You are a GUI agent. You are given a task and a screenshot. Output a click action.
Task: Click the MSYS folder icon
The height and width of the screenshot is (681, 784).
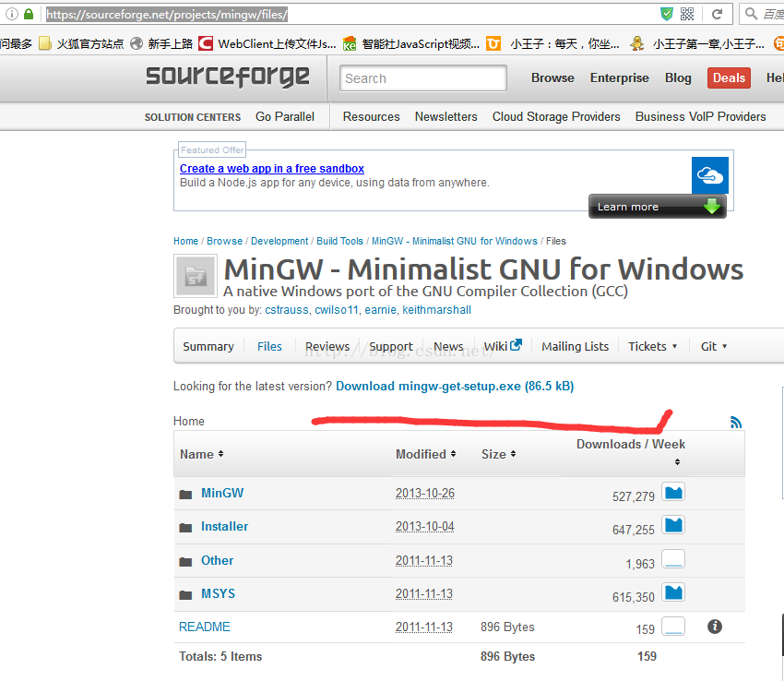[185, 594]
